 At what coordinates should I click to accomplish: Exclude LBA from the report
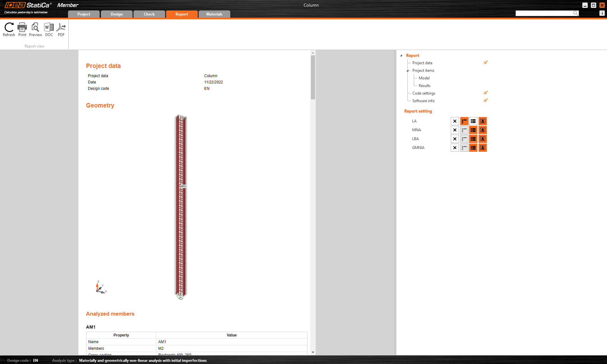click(455, 139)
